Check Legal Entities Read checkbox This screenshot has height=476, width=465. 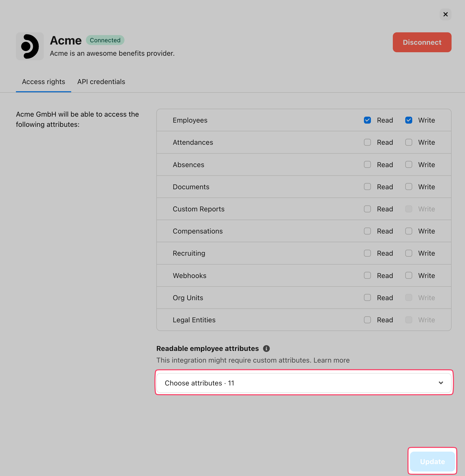click(367, 320)
